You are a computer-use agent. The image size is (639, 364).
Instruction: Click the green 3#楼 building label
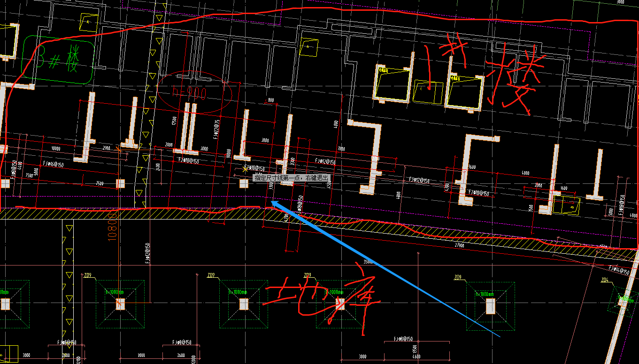(57, 59)
